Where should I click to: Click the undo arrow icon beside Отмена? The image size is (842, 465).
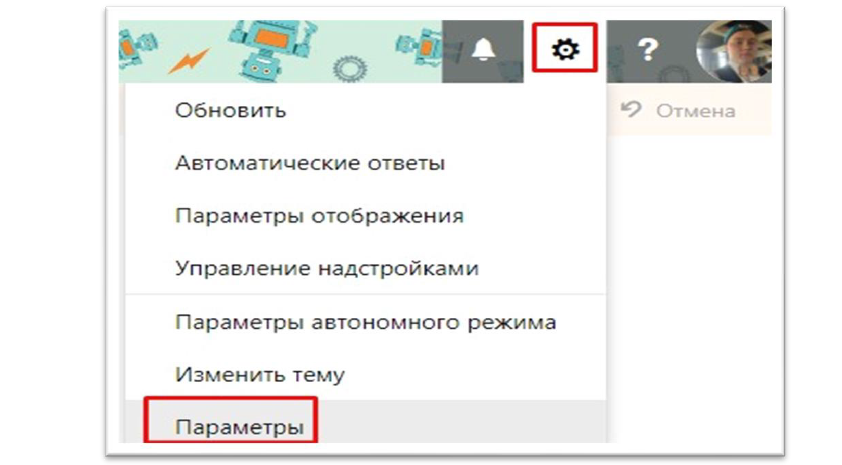(x=632, y=110)
